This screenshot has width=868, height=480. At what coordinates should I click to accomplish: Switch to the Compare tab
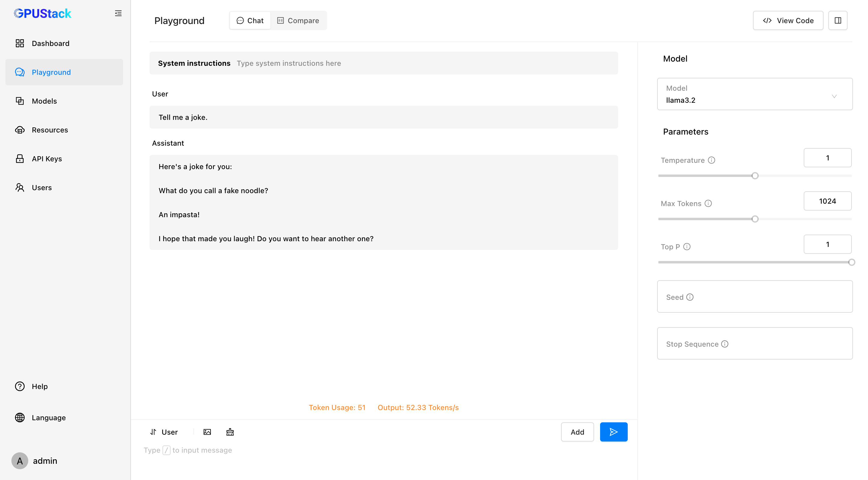298,20
